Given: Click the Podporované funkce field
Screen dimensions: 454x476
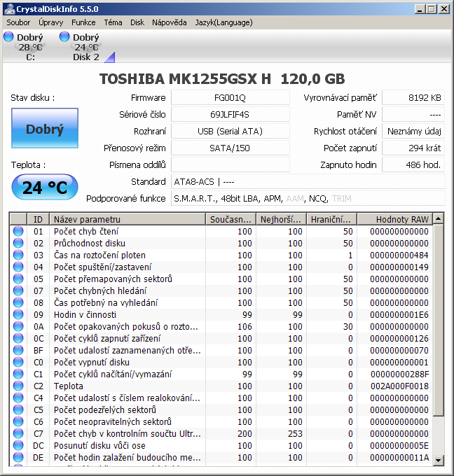Looking at the screenshot, I should (x=308, y=198).
